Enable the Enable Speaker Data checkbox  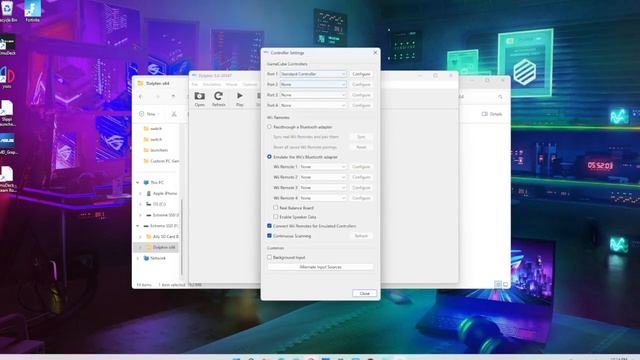276,217
